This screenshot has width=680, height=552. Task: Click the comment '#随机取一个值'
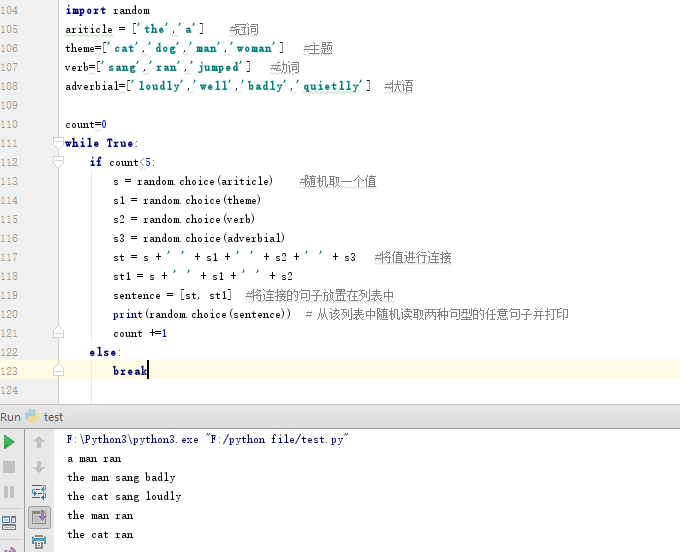point(338,181)
